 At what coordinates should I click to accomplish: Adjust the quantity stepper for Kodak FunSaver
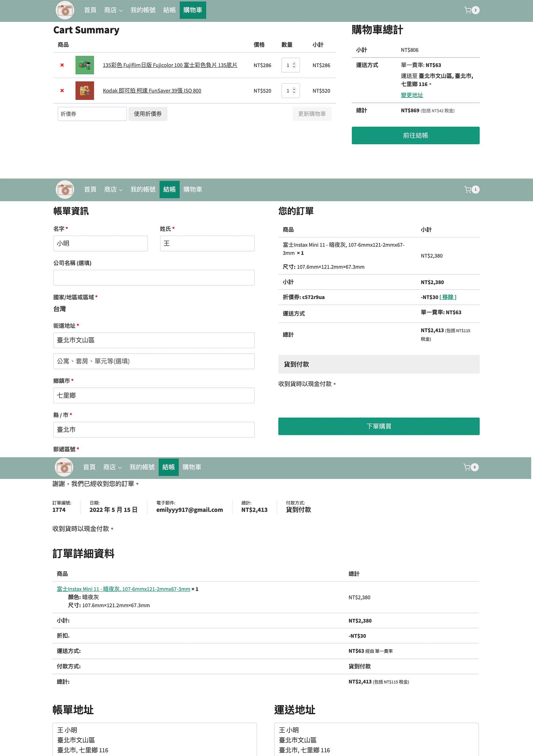[x=294, y=91]
